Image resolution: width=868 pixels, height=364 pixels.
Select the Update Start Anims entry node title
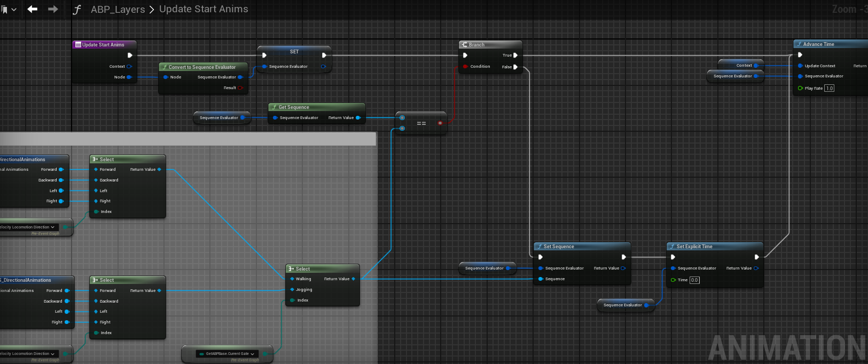pyautogui.click(x=104, y=45)
